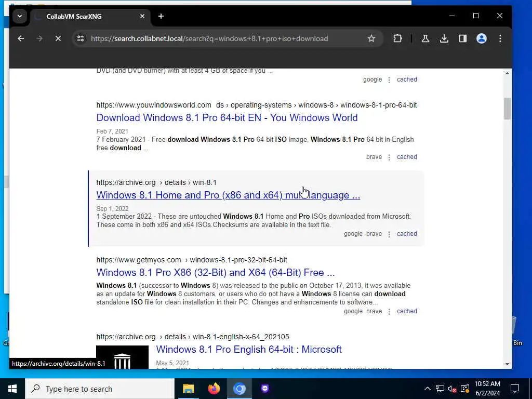
Task: Open cached link for getmyos result
Action: tap(407, 311)
